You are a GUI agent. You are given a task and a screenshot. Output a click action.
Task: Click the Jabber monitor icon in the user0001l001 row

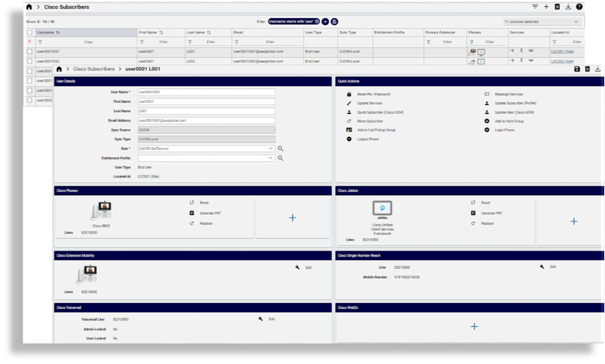[481, 52]
